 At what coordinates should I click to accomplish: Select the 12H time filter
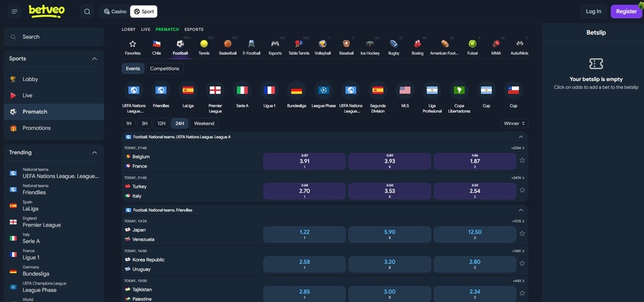click(162, 123)
